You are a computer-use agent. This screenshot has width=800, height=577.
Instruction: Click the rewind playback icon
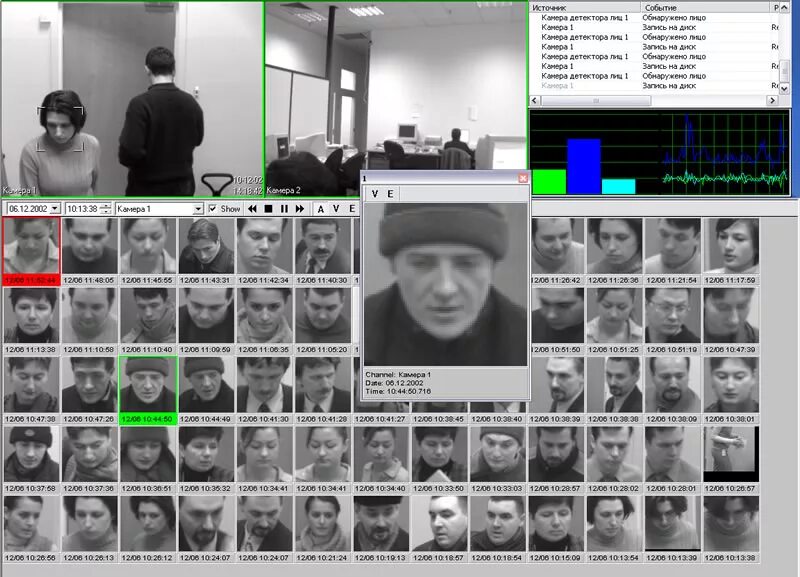pyautogui.click(x=252, y=207)
